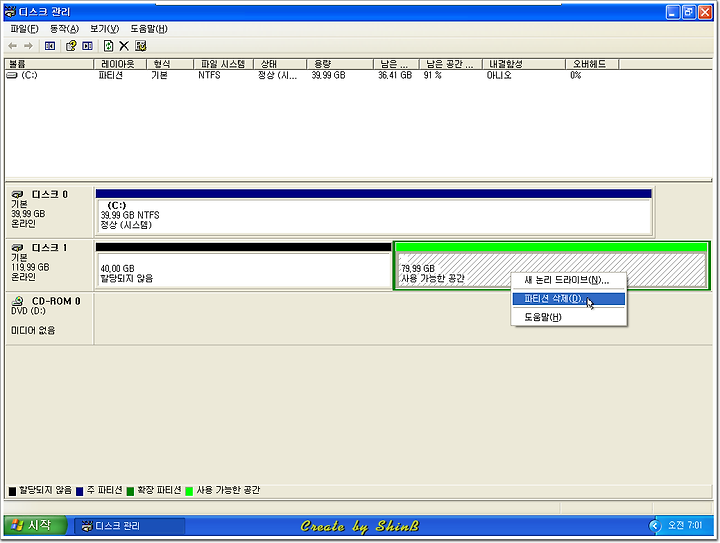Select the 40.00 GB unallocated region
The width and height of the screenshot is (720, 543).
[x=243, y=265]
